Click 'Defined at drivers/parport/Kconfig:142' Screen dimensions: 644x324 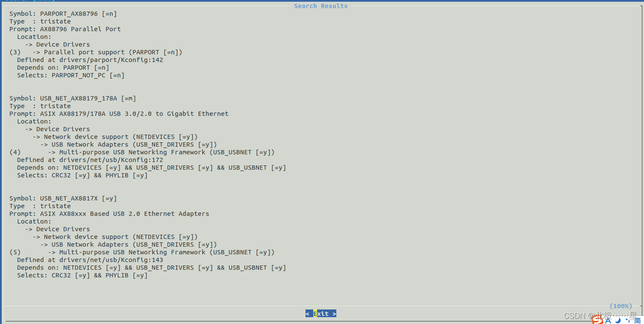click(90, 60)
